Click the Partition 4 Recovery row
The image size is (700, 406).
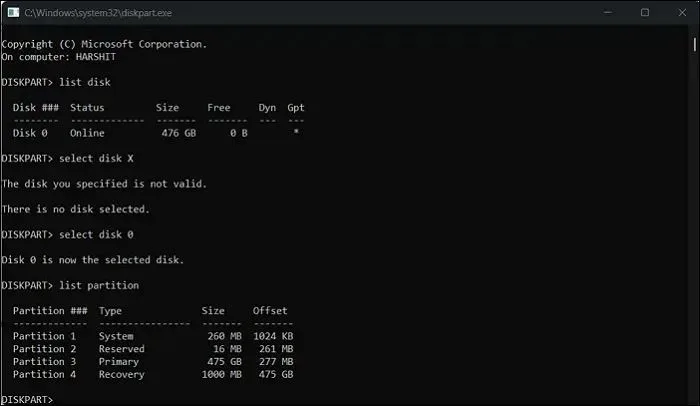(x=152, y=375)
